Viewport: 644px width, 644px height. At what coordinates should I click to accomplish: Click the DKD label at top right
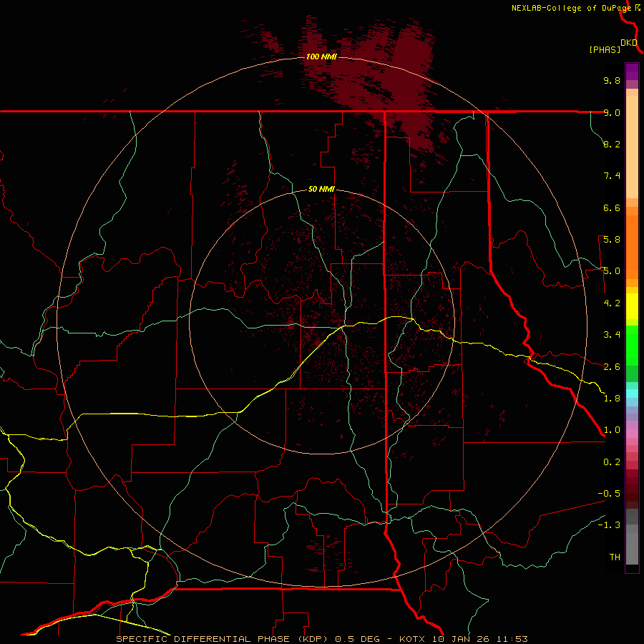629,43
